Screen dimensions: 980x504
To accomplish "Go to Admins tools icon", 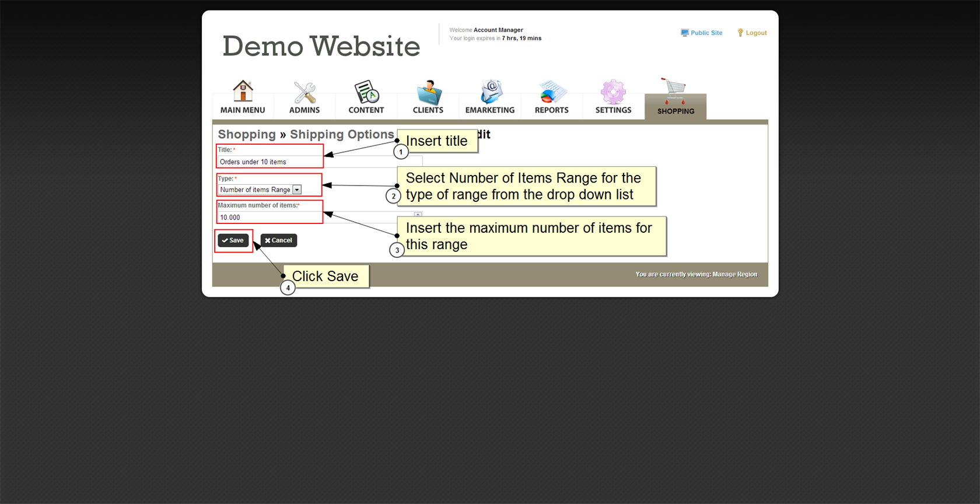I will (304, 92).
